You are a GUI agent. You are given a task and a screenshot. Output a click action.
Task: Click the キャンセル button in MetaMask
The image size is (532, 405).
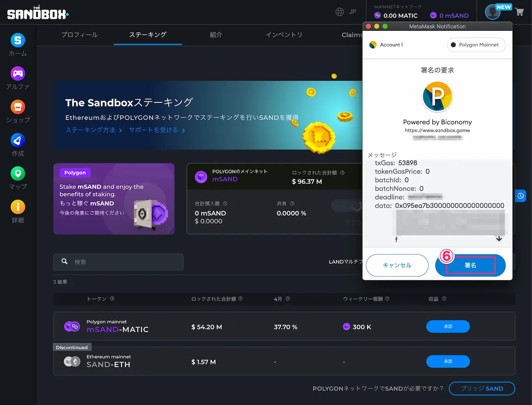coord(397,265)
